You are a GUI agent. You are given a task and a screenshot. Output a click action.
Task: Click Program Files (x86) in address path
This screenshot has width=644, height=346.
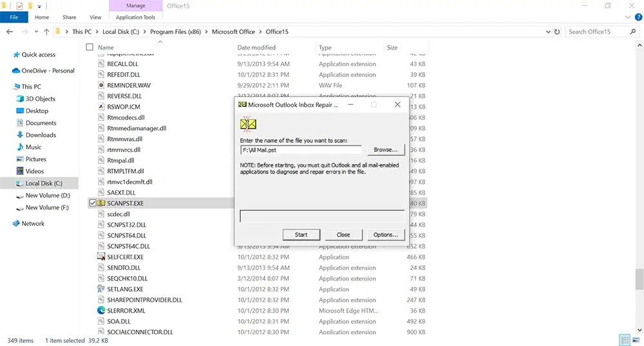pos(175,32)
